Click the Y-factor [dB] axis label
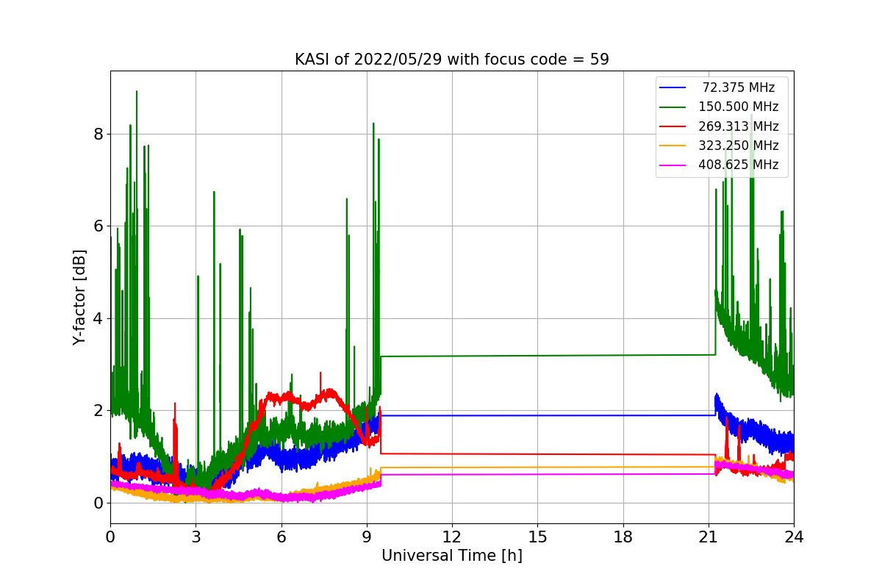This screenshot has height=588, width=882. coord(79,298)
